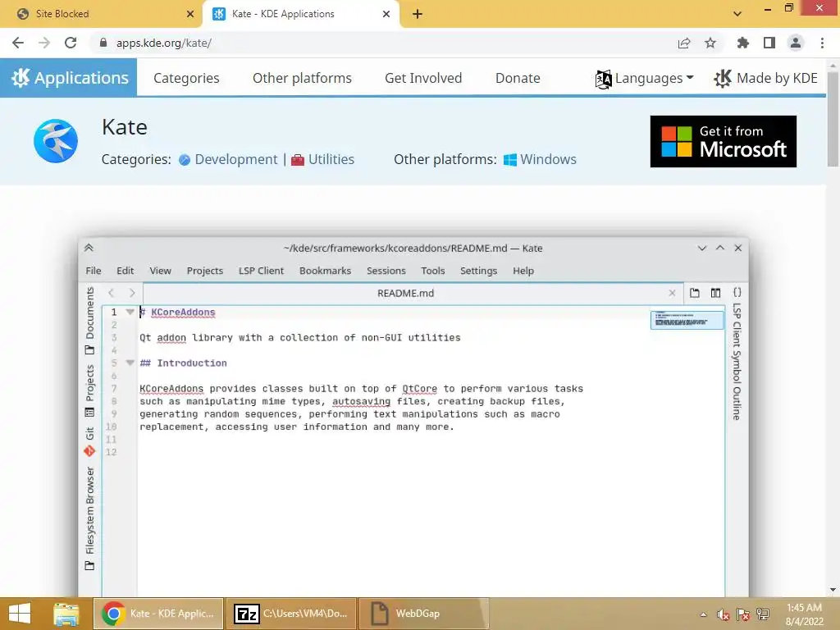This screenshot has height=630, width=840.
Task: Switch to WebDGap taskbar item
Action: (423, 614)
